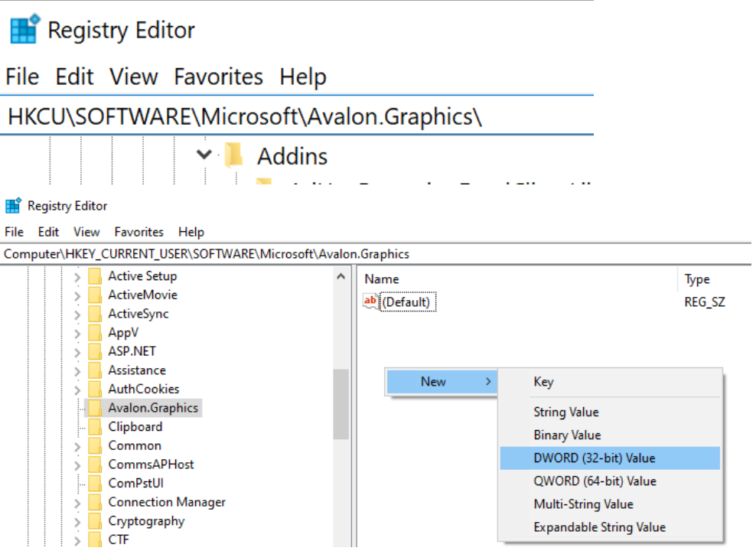This screenshot has height=551, width=756.
Task: Expand the ASP.NET key
Action: [77, 352]
